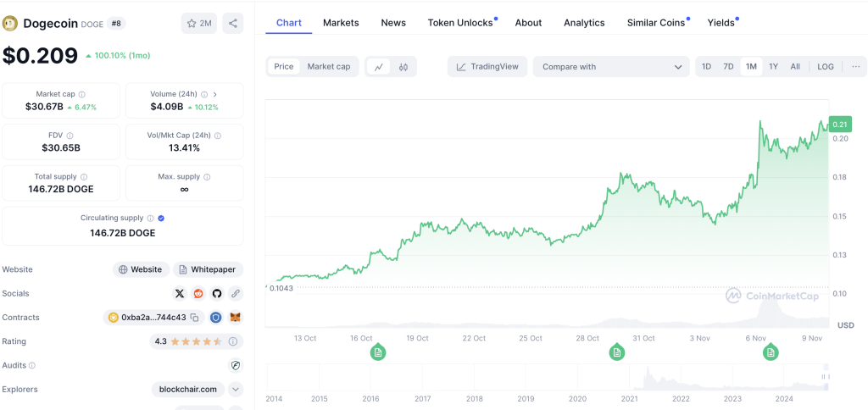Click 2021 on the history range bar
This screenshot has width=868, height=410.
point(628,398)
